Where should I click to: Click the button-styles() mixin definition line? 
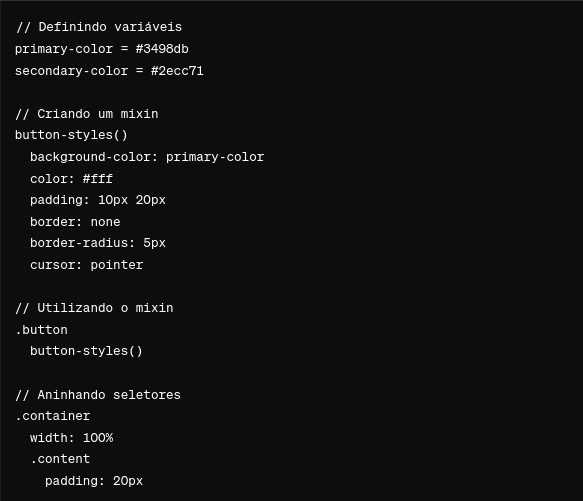[x=71, y=135]
